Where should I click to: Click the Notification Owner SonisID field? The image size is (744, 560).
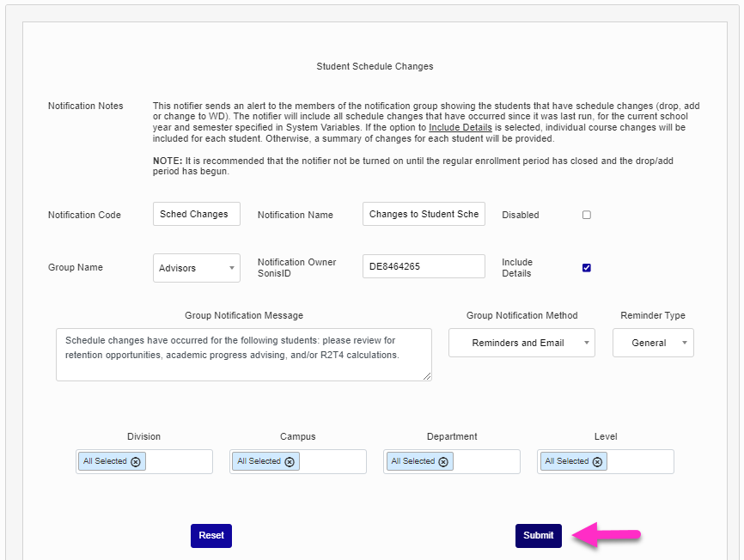pyautogui.click(x=424, y=266)
